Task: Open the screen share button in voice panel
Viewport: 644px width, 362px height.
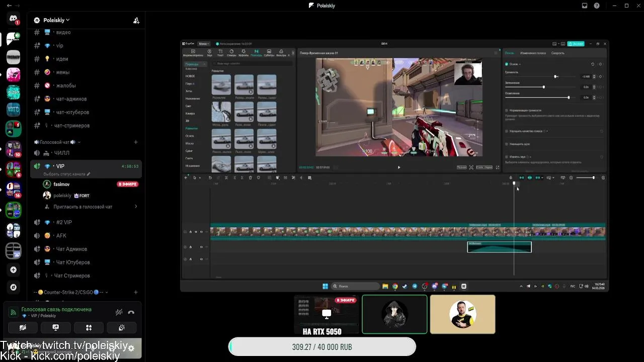Action: coord(55,327)
